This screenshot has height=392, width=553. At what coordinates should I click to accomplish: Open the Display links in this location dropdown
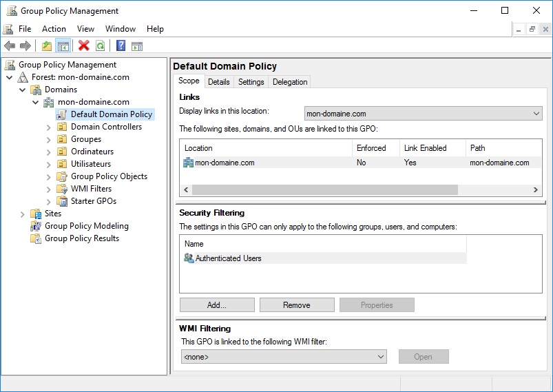coord(424,114)
